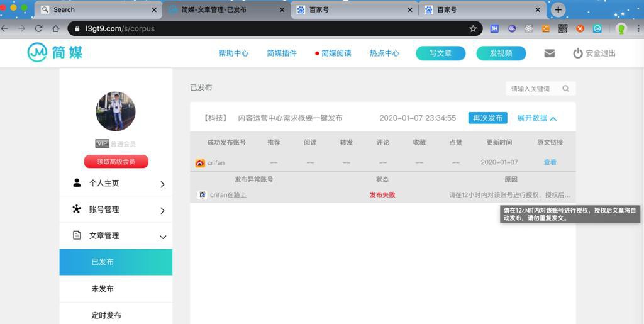
Task: Click the Weibo icon beside crifan
Action: (200, 163)
